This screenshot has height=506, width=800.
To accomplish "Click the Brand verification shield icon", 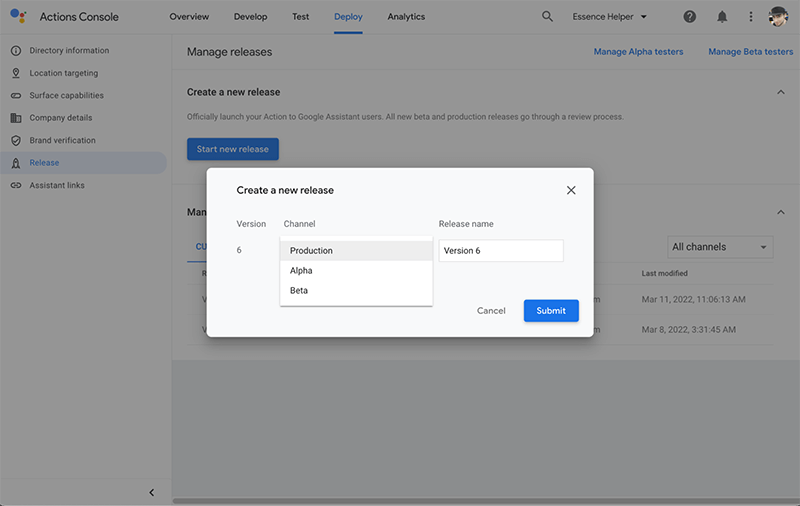I will 16,140.
